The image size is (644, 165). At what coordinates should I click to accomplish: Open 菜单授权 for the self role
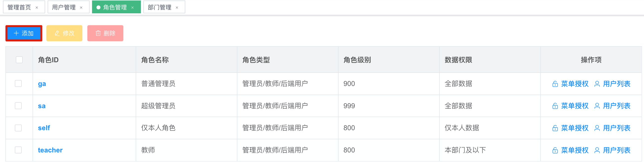[574, 128]
